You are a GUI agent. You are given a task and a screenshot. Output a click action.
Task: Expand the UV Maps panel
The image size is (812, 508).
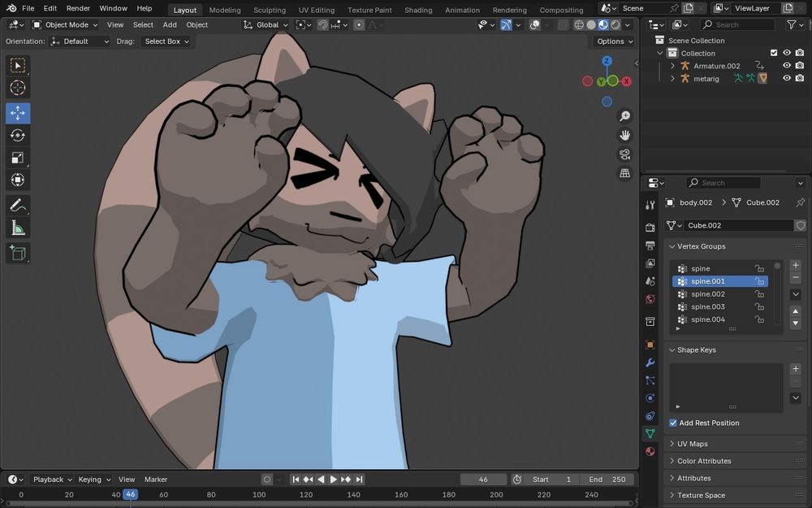(692, 444)
